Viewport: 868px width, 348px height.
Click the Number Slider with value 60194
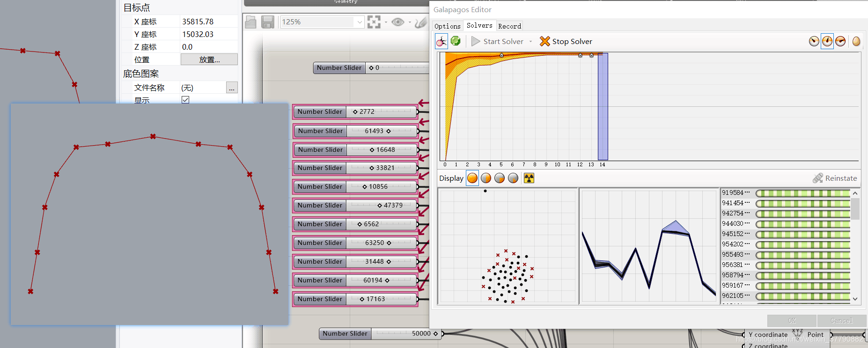pos(355,280)
